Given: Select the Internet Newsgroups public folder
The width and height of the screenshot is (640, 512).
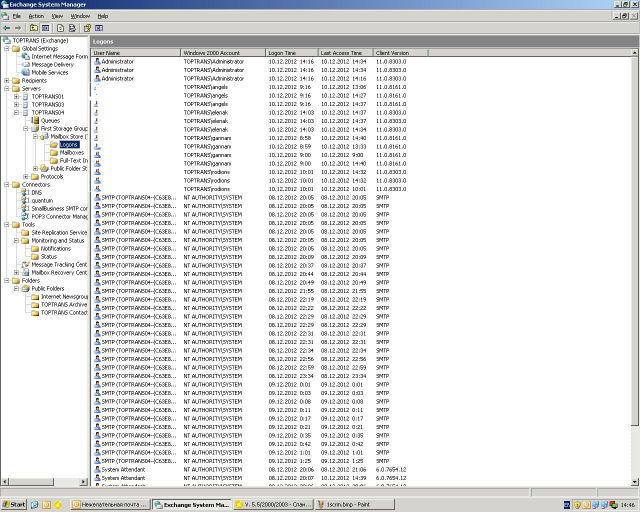Looking at the screenshot, I should [x=64, y=296].
